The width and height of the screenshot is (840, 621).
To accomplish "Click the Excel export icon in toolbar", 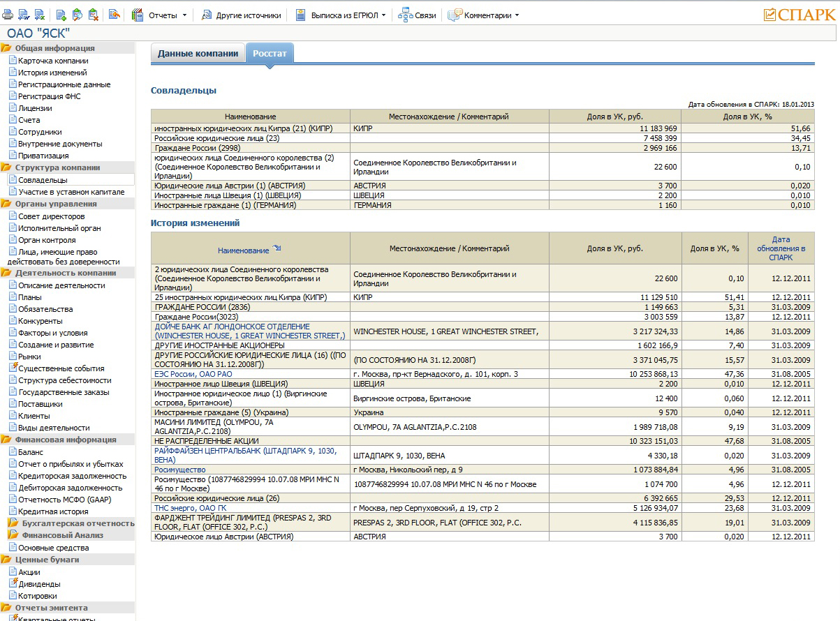I will point(39,15).
